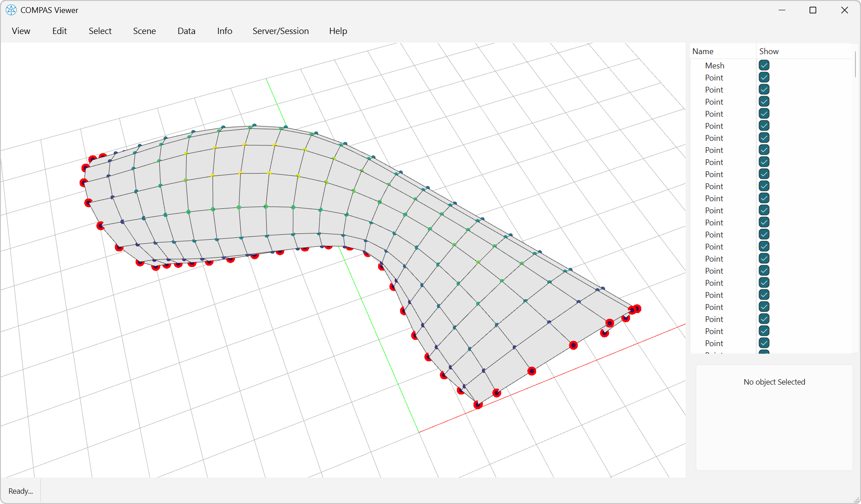861x504 pixels.
Task: Uncheck the second Point's Show checkbox
Action: pos(763,89)
